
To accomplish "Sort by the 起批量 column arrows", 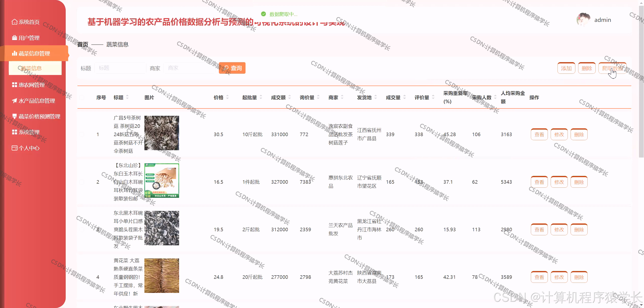I will pos(261,97).
